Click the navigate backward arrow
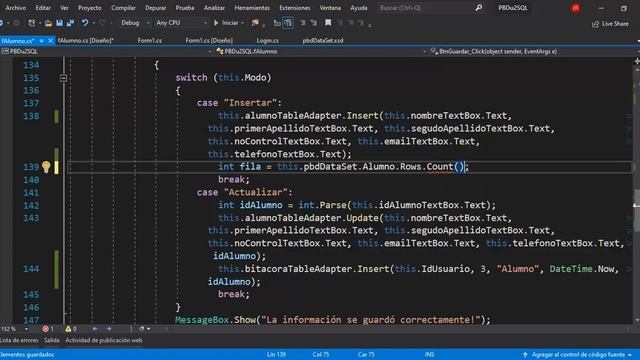 (x=95, y=329)
